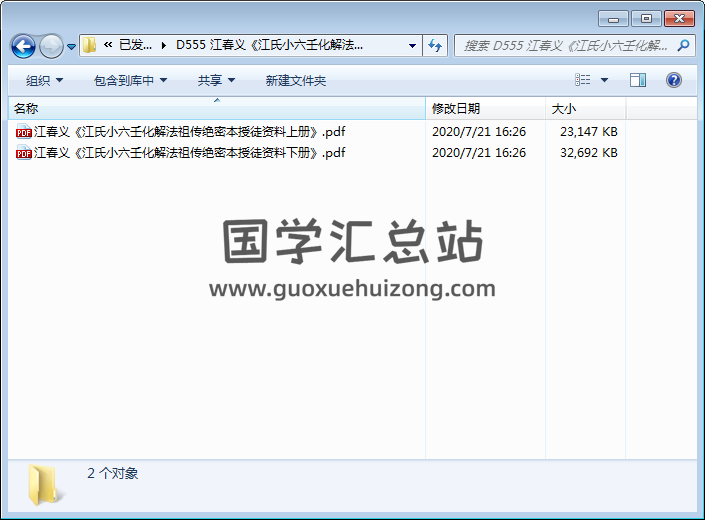
Task: Select the D555 江春义 breadcrumb segment
Action: [x=269, y=45]
